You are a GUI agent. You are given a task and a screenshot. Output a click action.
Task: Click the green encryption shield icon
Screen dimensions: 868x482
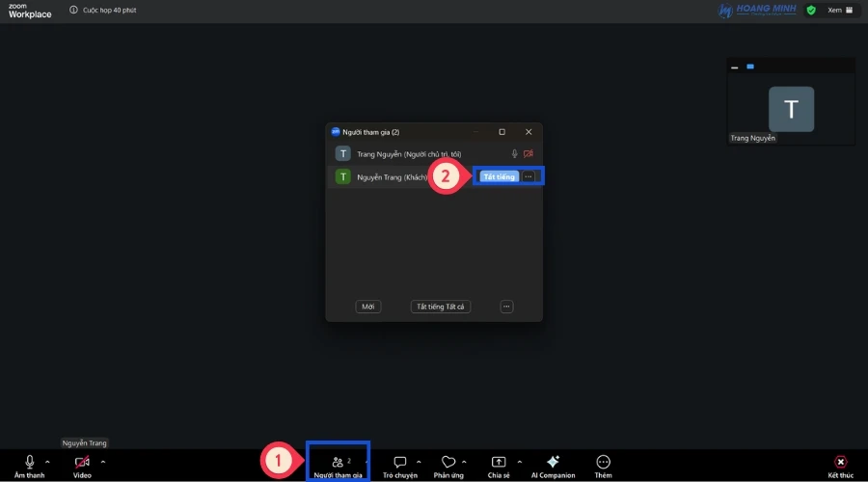click(811, 10)
